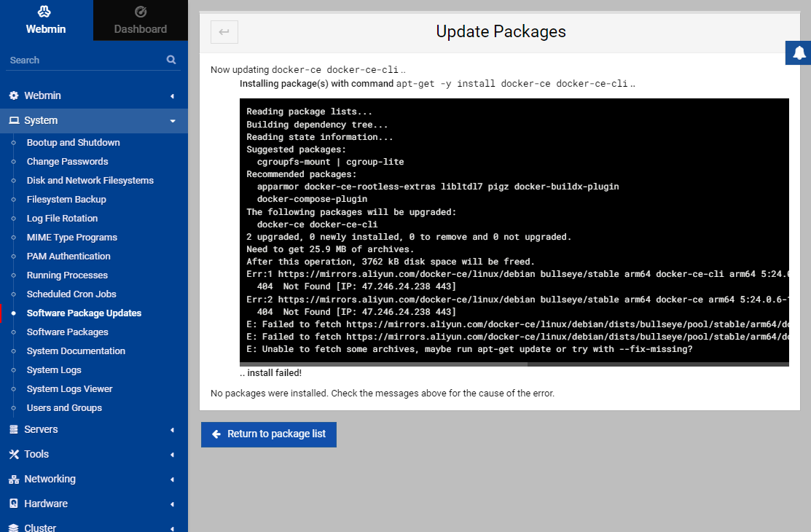811x532 pixels.
Task: Click Return to package list
Action: 269,434
